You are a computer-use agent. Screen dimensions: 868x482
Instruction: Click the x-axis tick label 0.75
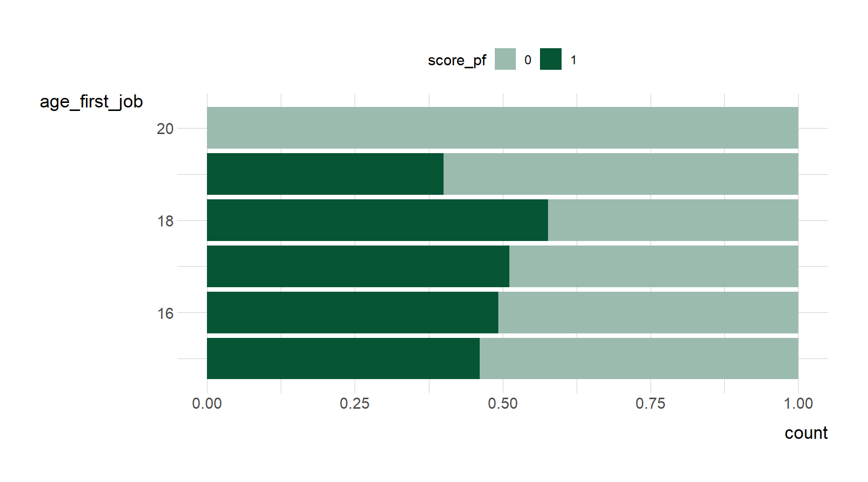tap(650, 404)
